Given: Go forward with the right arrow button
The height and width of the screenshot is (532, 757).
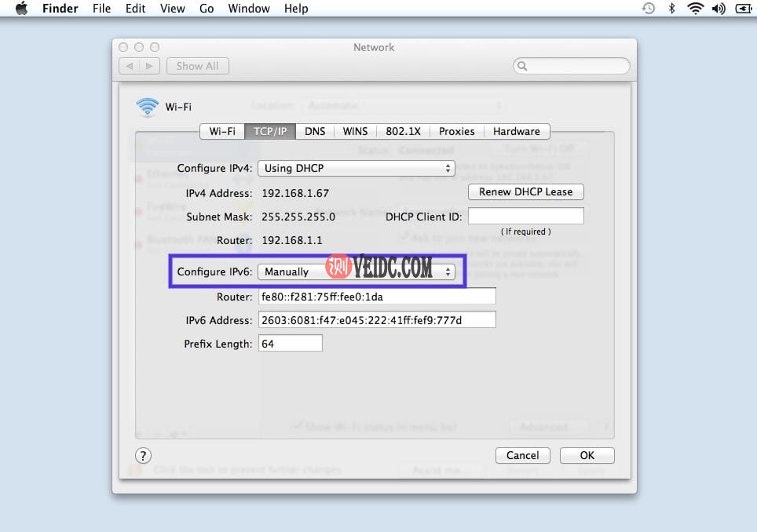Looking at the screenshot, I should (150, 66).
